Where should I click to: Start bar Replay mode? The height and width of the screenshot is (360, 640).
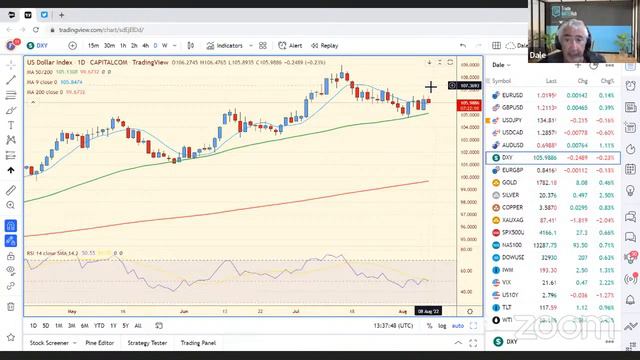coord(324,46)
